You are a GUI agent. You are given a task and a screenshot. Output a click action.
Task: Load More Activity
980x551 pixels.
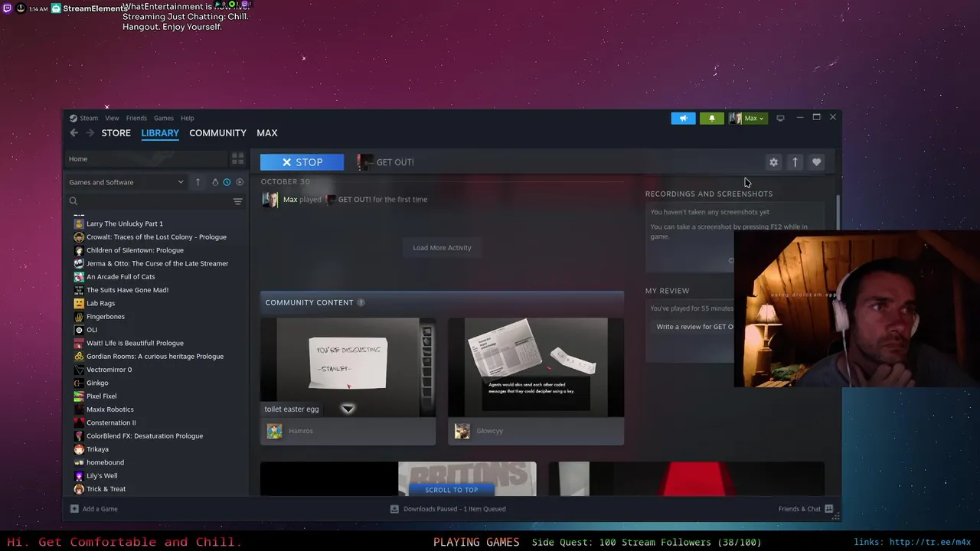tap(442, 247)
